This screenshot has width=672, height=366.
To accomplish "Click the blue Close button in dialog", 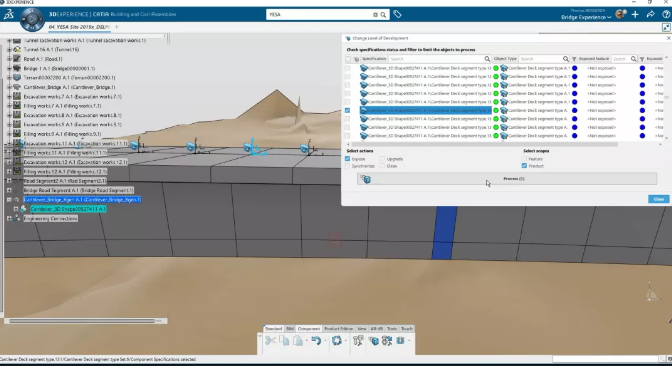I will (x=658, y=199).
